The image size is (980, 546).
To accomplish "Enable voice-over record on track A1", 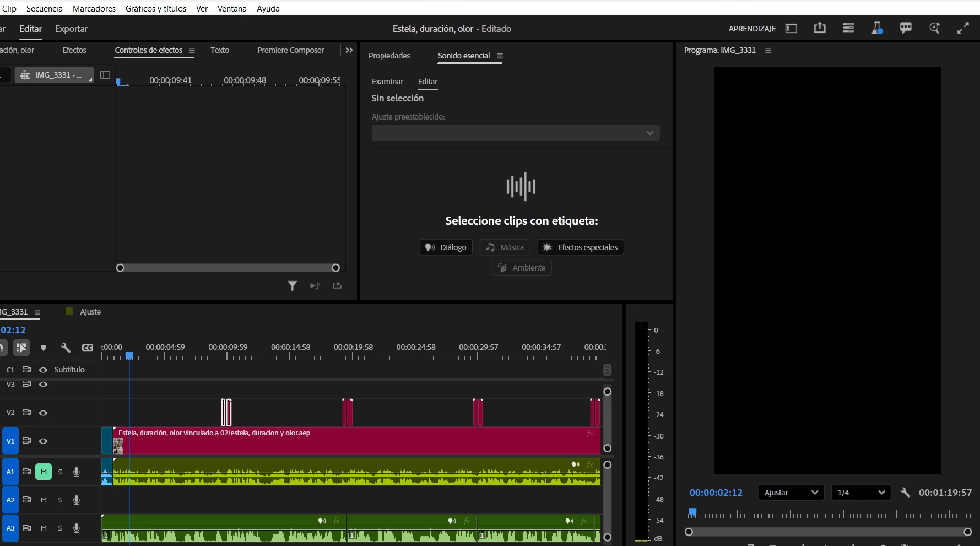I will [77, 472].
